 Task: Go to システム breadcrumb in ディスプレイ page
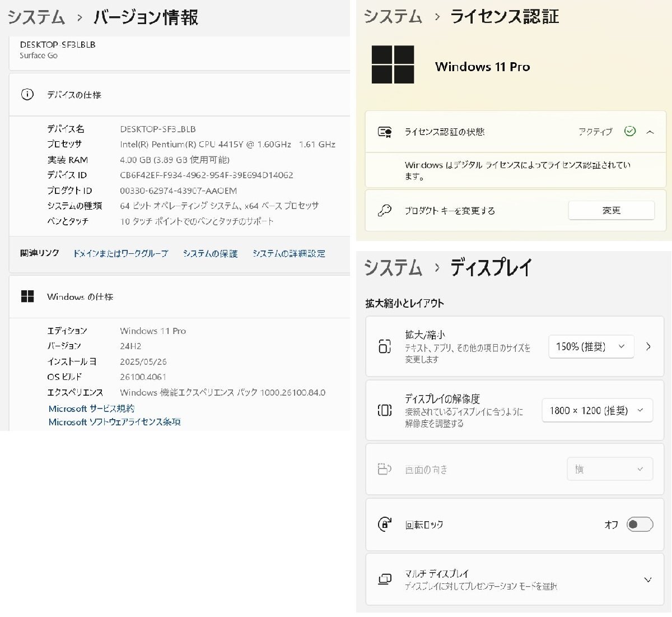tap(393, 267)
